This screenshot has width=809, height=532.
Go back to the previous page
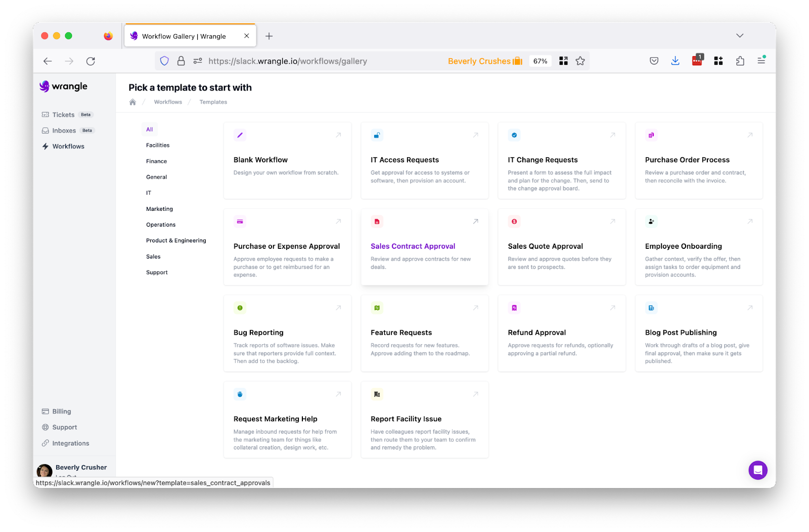[x=48, y=61]
